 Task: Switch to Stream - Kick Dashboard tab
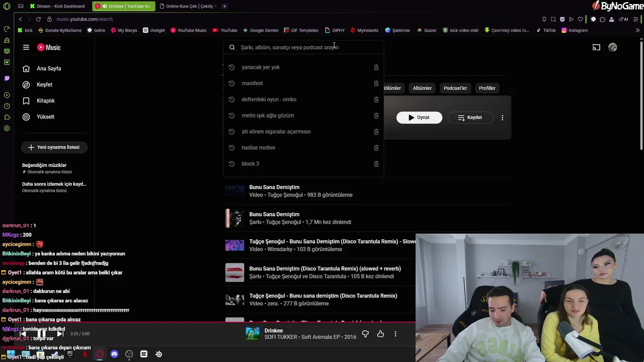57,6
